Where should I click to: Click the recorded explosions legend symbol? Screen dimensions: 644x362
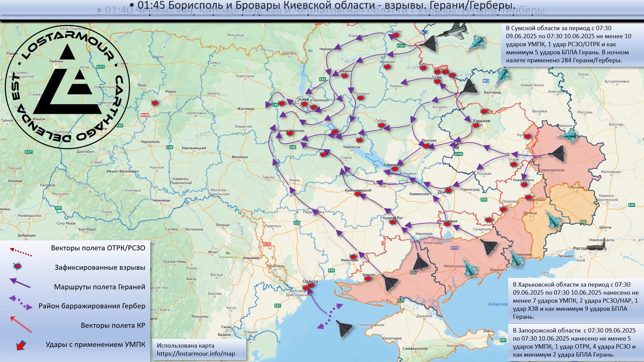(x=17, y=266)
